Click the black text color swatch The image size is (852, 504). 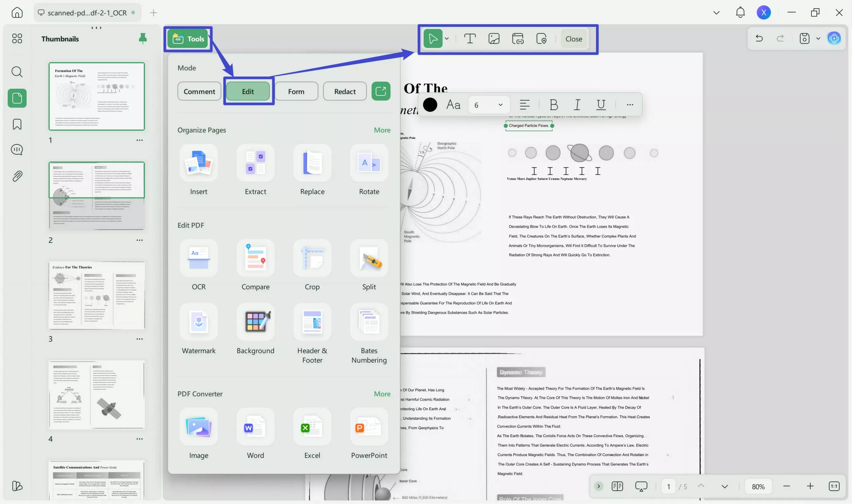(x=430, y=104)
